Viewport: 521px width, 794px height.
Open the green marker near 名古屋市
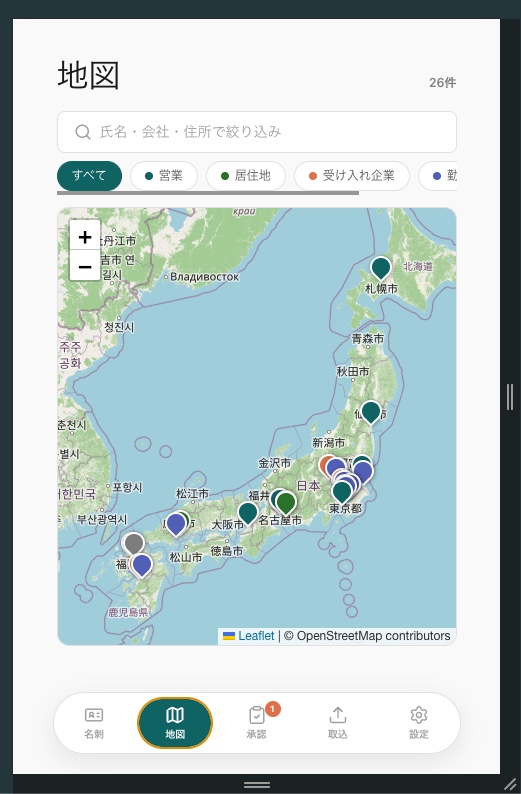286,502
